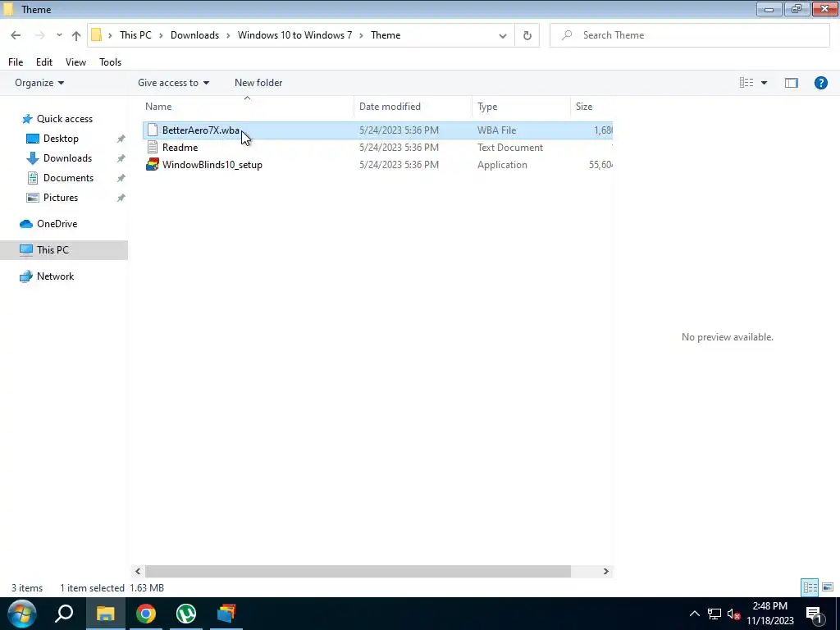840x630 pixels.
Task: Open the Windows Start button
Action: tap(21, 614)
